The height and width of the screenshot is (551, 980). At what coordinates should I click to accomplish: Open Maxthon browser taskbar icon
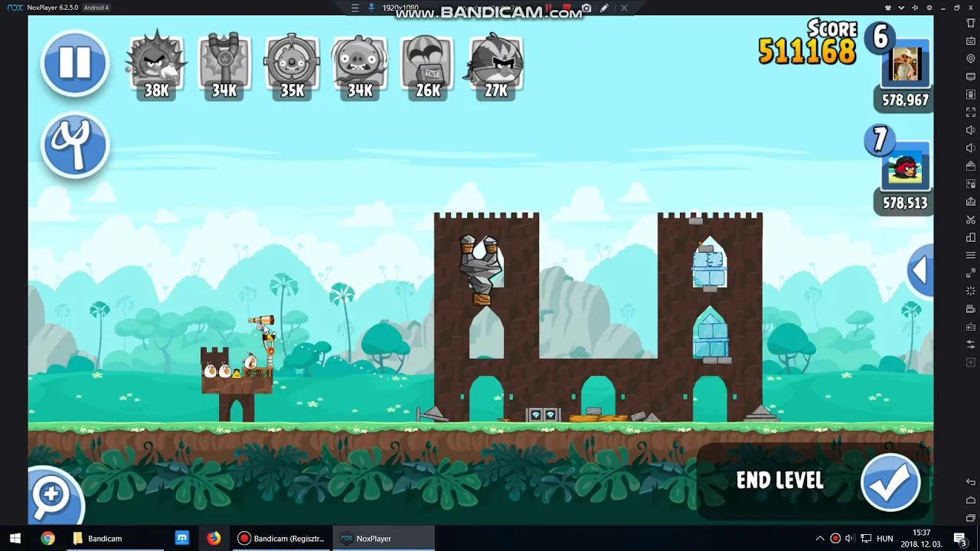pos(182,539)
